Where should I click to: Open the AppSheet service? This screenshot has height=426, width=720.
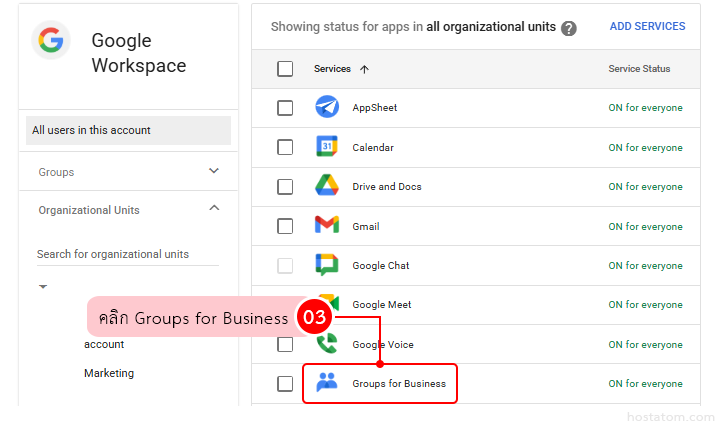click(375, 108)
